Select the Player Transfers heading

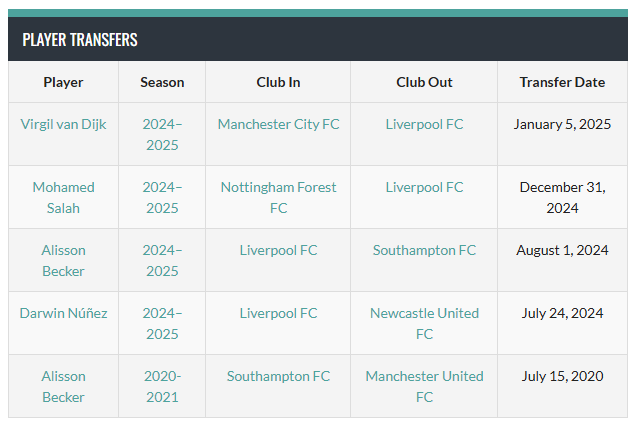pos(80,40)
